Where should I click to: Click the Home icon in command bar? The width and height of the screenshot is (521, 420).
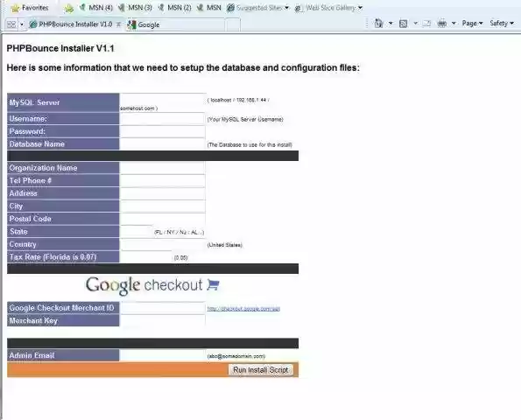point(379,24)
